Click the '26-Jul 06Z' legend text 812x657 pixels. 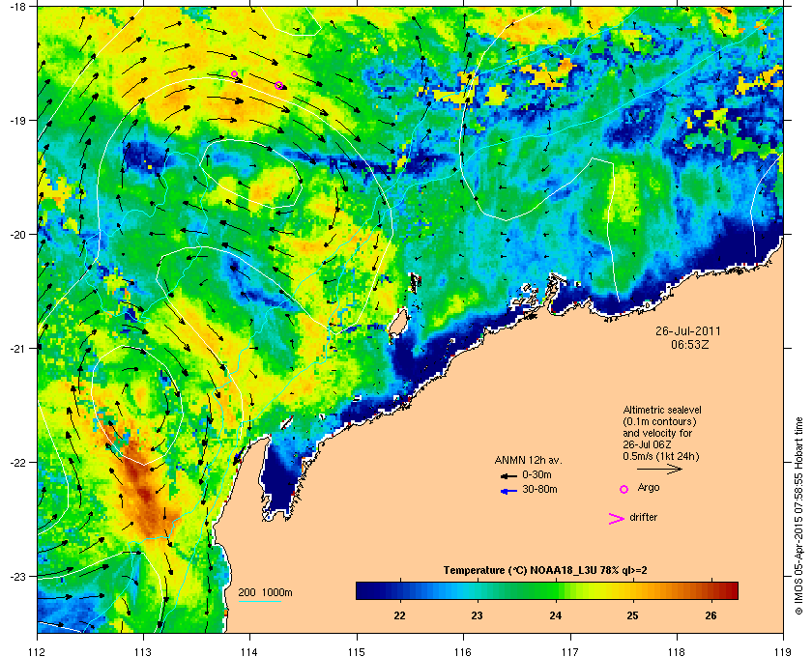click(x=648, y=444)
